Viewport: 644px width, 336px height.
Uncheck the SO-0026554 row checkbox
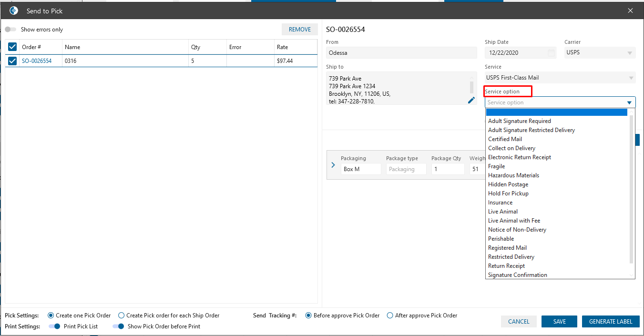pyautogui.click(x=12, y=61)
